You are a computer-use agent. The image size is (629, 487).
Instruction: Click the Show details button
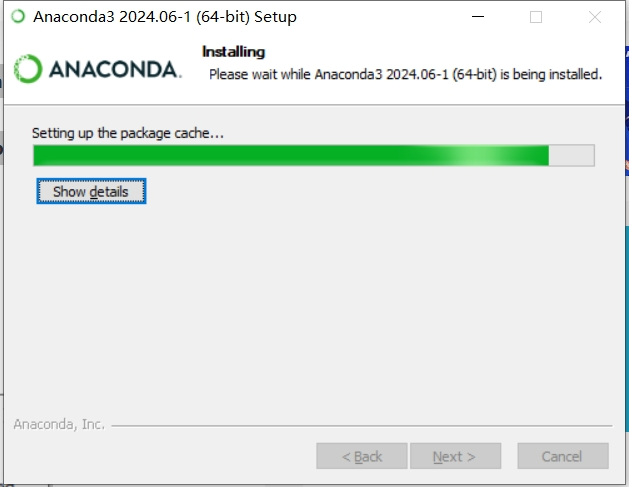click(91, 191)
